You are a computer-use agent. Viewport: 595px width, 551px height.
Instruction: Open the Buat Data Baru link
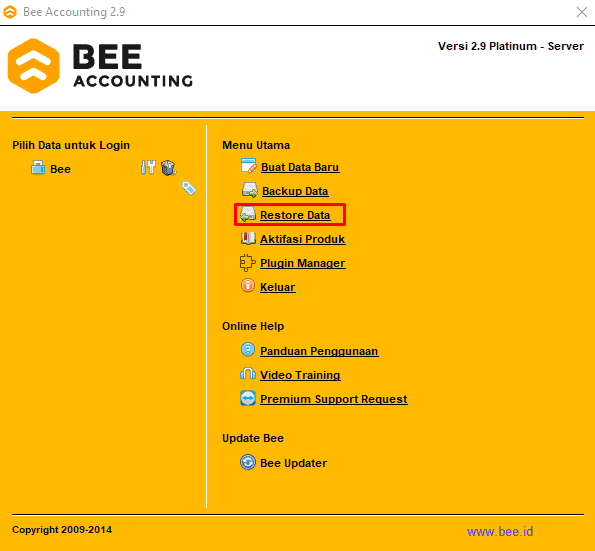(300, 167)
